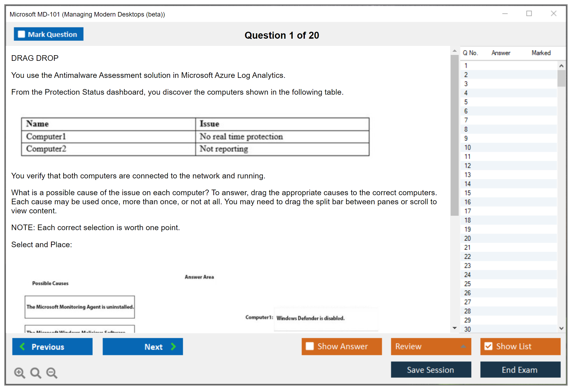The height and width of the screenshot is (392, 574).
Task: Enable the Show Answer checkbox
Action: point(310,346)
